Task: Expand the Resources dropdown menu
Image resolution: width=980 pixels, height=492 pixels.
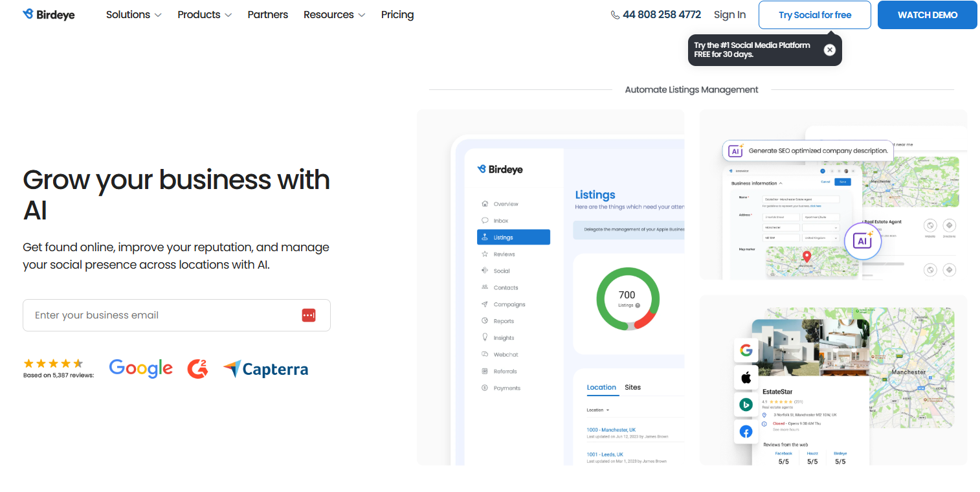Action: click(334, 15)
